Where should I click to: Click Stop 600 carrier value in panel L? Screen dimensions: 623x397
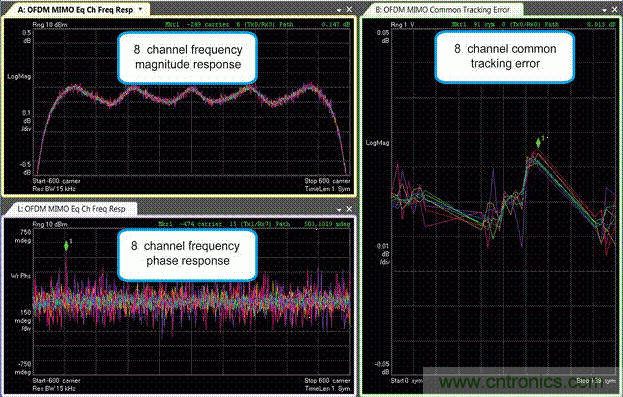click(327, 381)
